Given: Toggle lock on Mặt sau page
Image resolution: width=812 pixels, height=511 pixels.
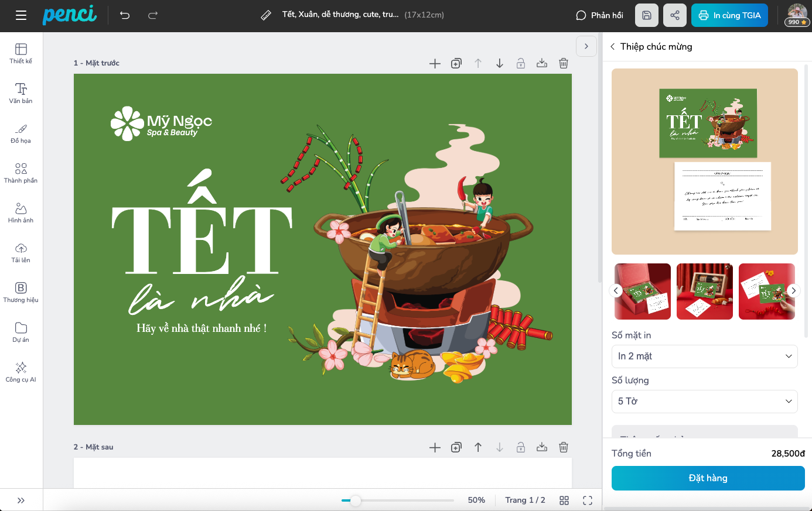Looking at the screenshot, I should (x=520, y=447).
